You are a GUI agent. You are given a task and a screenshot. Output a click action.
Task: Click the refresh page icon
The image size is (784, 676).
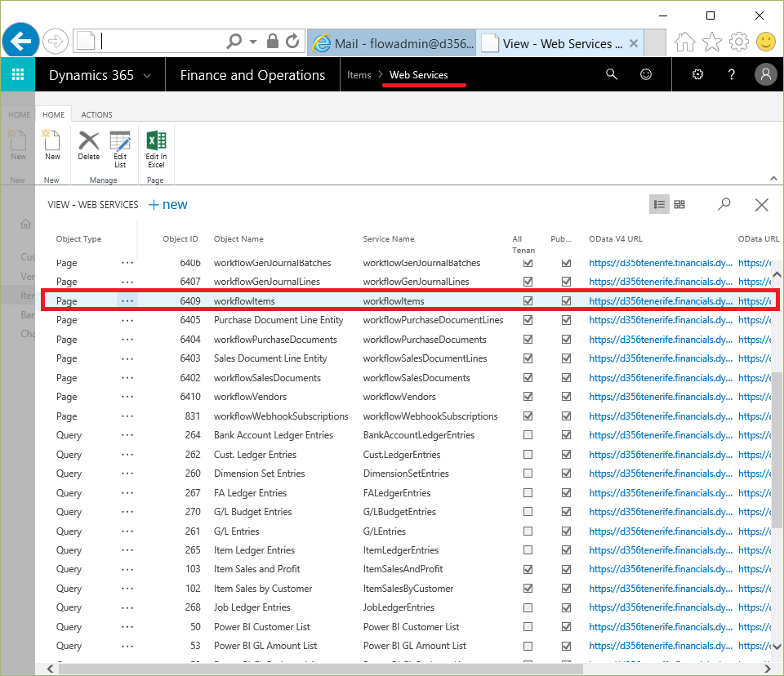coord(292,41)
